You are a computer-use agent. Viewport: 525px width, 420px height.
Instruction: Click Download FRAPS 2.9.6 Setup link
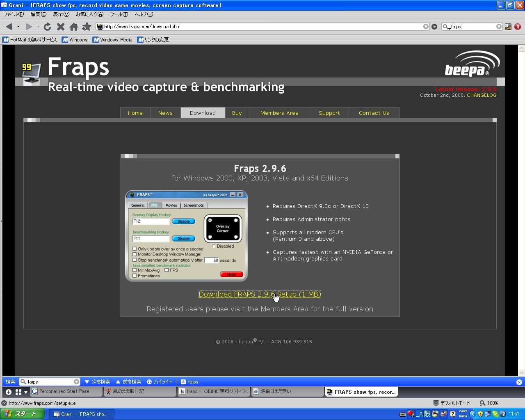pos(260,294)
